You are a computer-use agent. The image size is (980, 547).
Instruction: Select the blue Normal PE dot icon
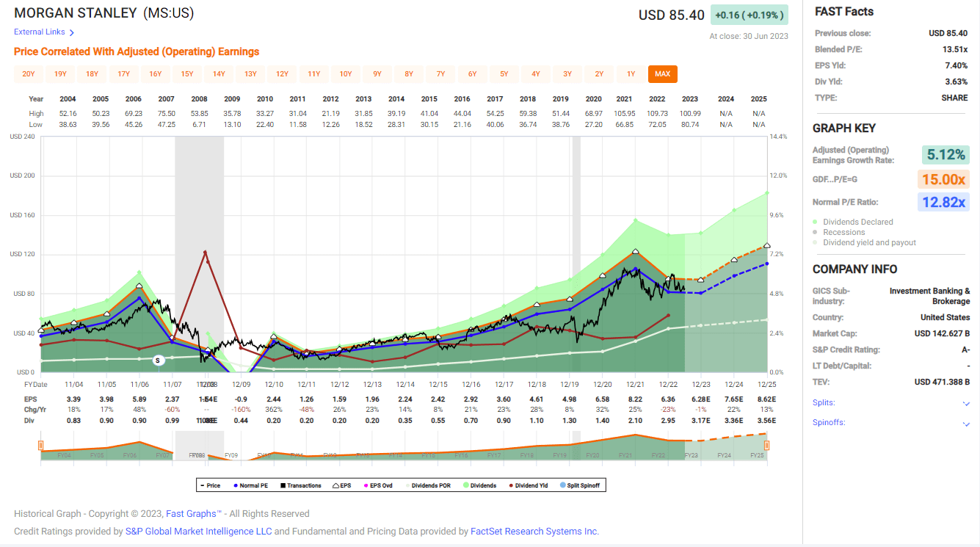click(x=235, y=485)
